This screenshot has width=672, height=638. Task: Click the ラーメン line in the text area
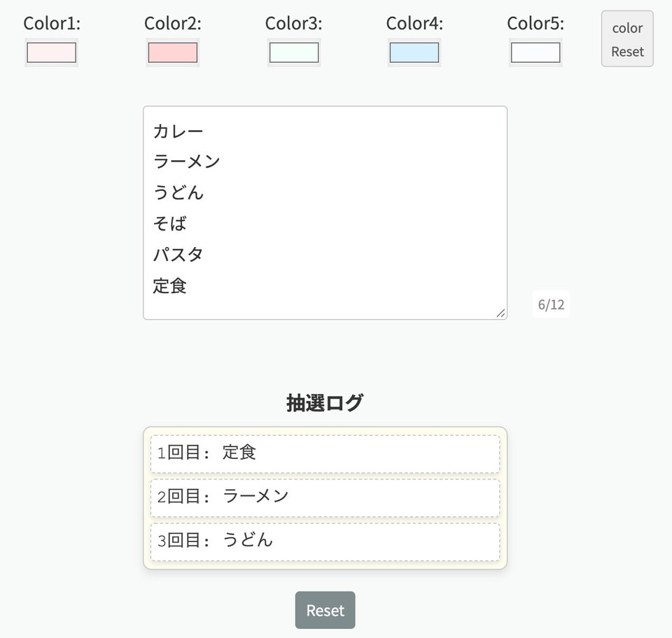(x=187, y=162)
